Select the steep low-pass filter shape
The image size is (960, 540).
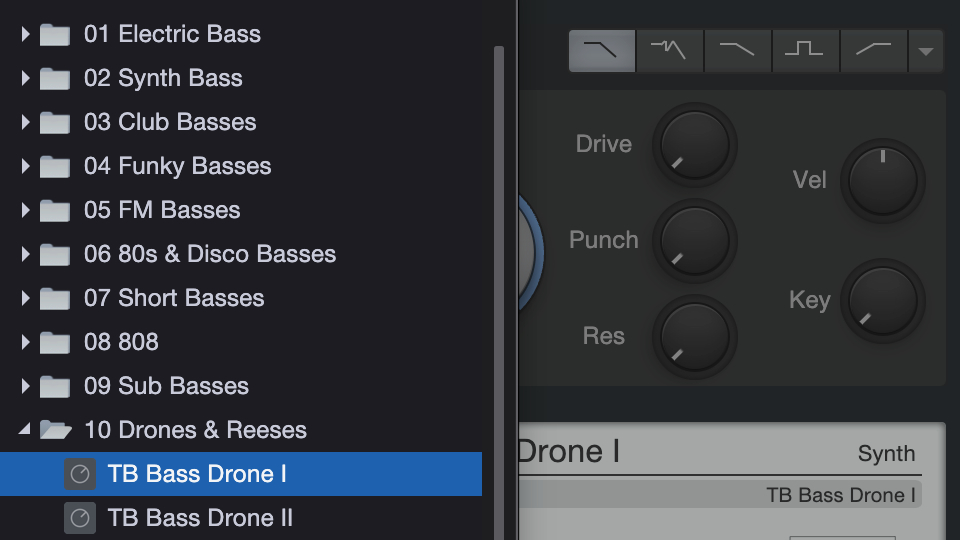click(x=602, y=51)
